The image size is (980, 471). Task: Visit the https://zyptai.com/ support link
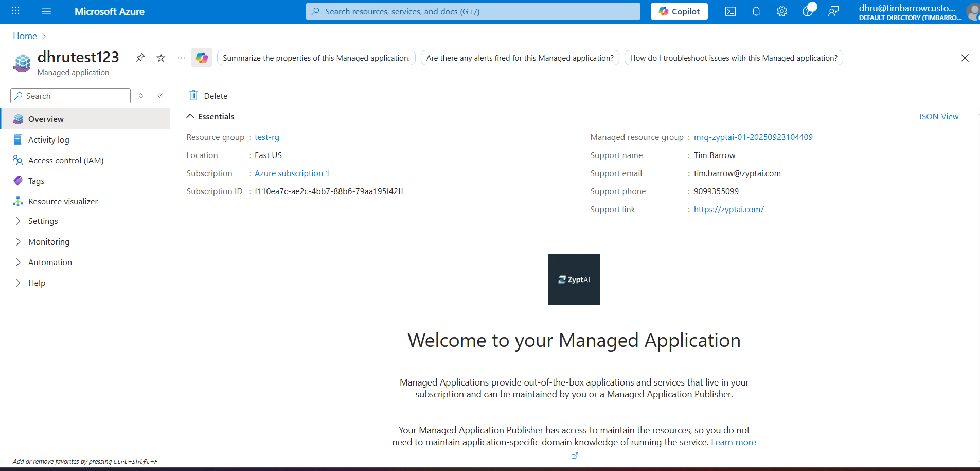[729, 210]
